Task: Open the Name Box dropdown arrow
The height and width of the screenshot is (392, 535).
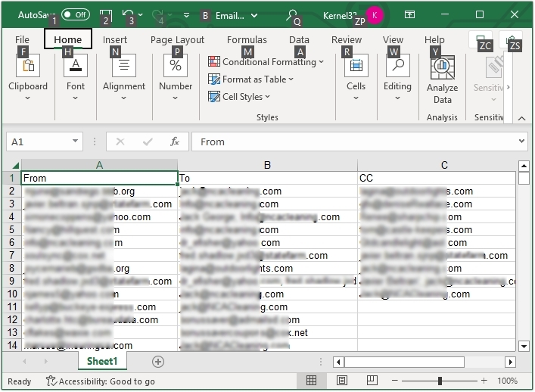Action: (75, 142)
